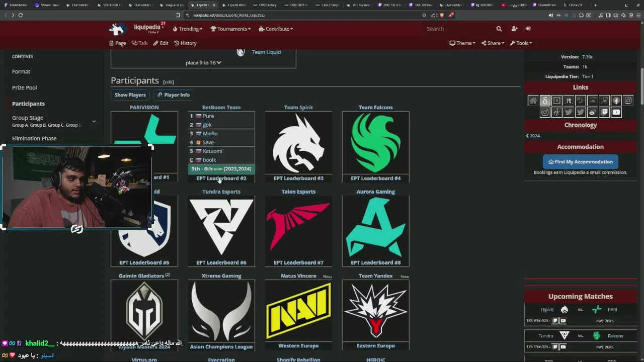Click the log in icon
This screenshot has height=362, width=644.
[528, 29]
